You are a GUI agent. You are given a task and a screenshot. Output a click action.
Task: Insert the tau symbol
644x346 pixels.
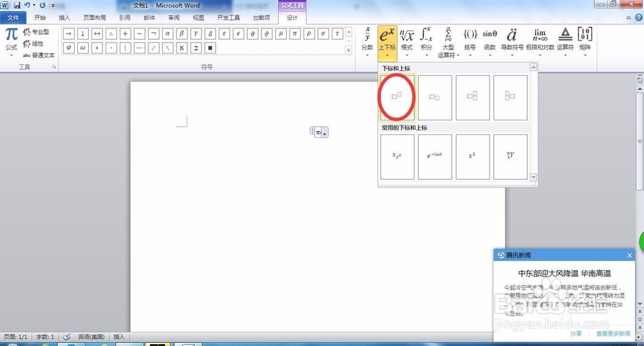point(337,33)
